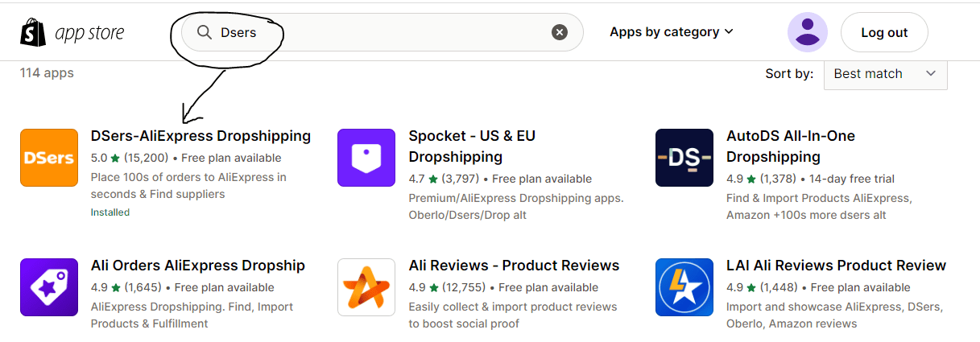Click the DSers orange app icon
The image size is (980, 342).
click(x=49, y=158)
